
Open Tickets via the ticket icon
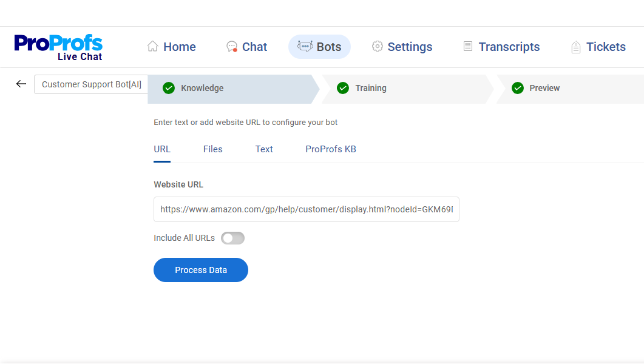click(575, 46)
